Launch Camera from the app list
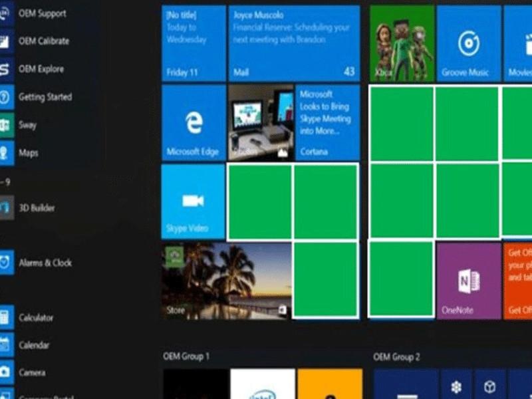Viewport: 532px width, 399px height. 23,372
